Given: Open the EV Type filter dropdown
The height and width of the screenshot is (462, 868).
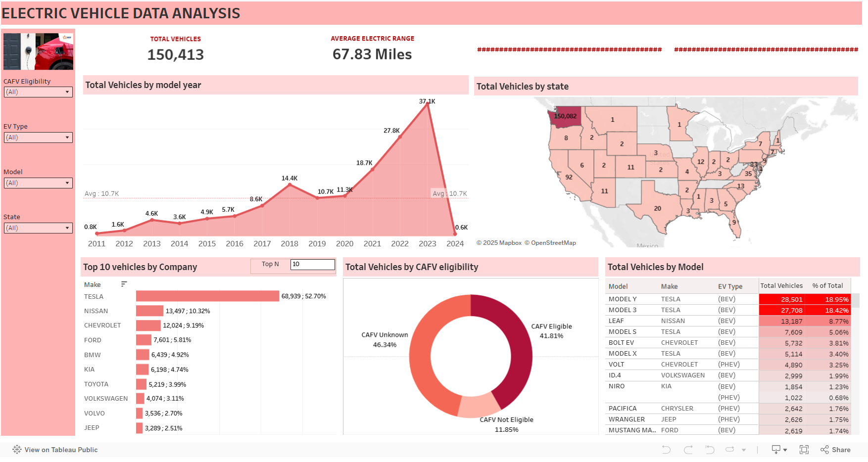Looking at the screenshot, I should pos(38,138).
